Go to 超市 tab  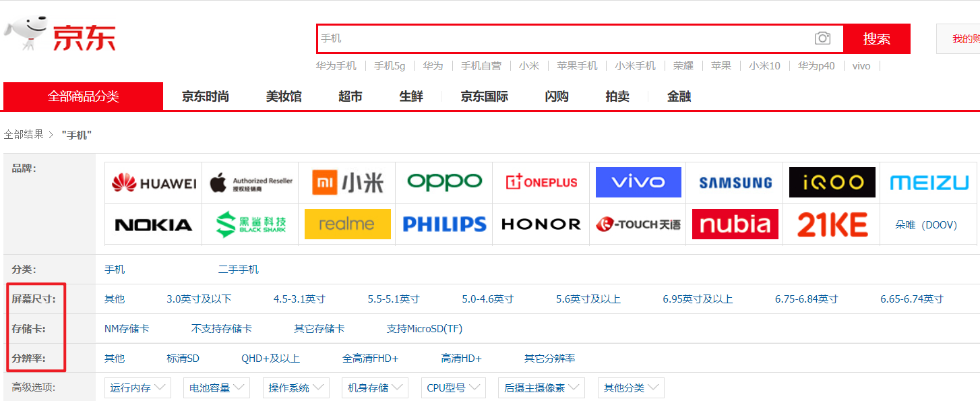[350, 96]
